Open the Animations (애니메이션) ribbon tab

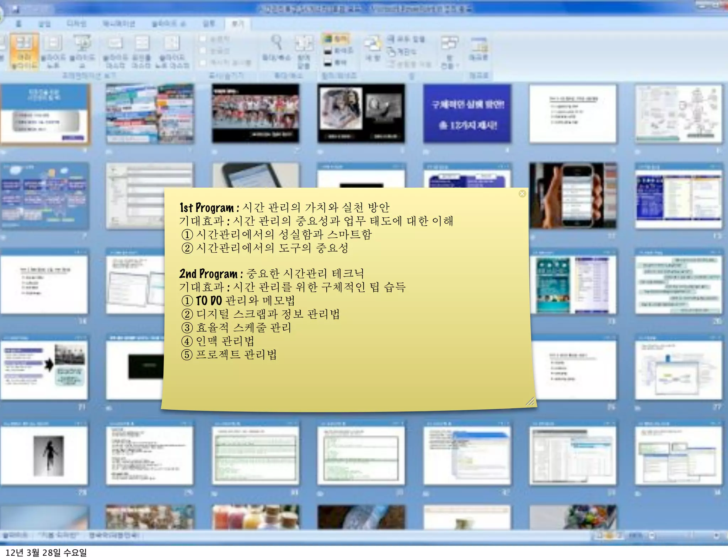tap(119, 24)
